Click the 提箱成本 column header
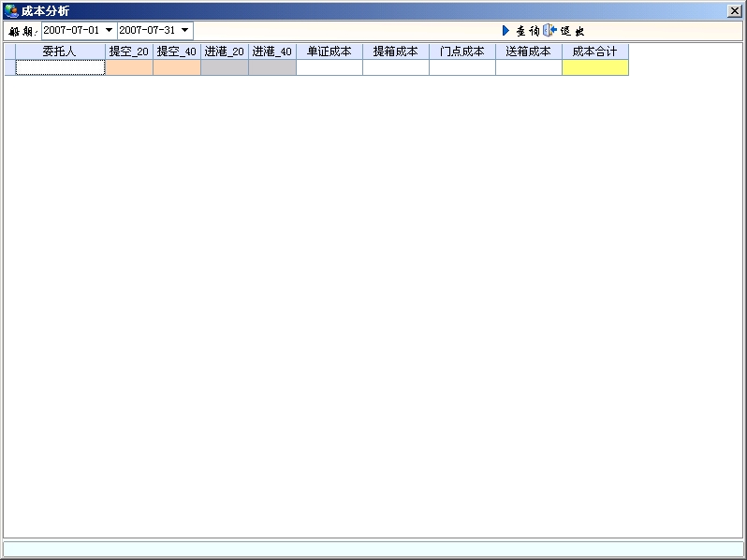 (396, 52)
